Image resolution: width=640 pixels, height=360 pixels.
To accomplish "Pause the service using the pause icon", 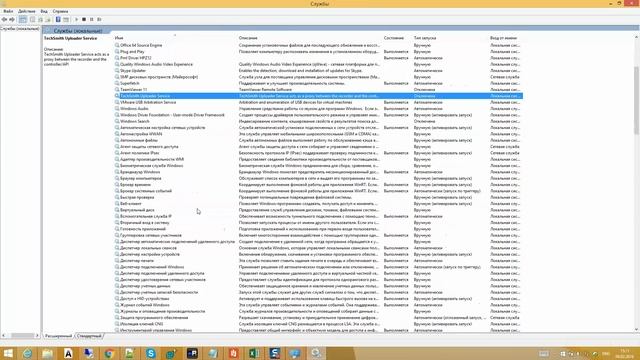I will (x=91, y=20).
